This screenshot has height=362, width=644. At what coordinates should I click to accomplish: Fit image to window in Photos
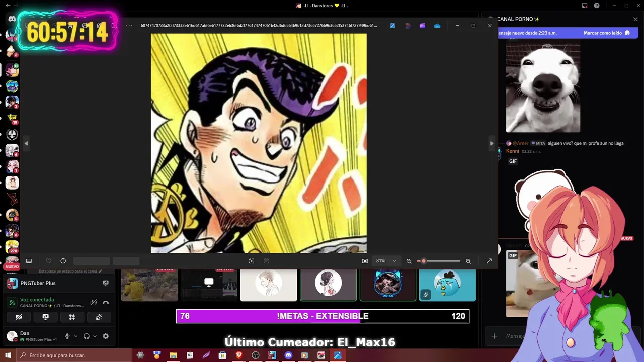[252, 261]
